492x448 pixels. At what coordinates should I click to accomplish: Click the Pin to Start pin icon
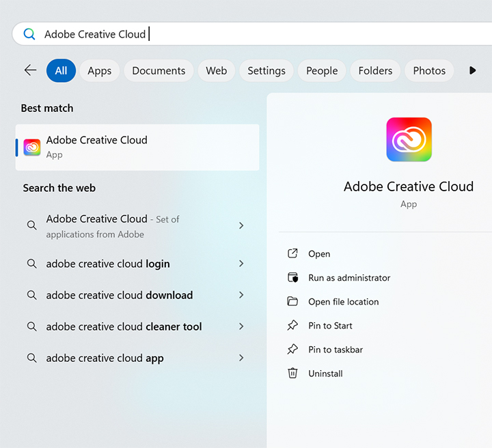coord(292,326)
